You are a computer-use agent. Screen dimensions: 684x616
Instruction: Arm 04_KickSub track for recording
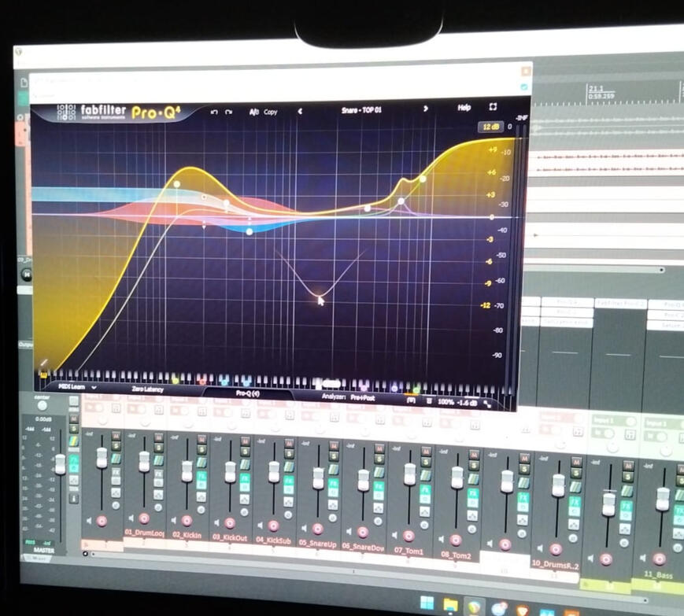tap(273, 526)
